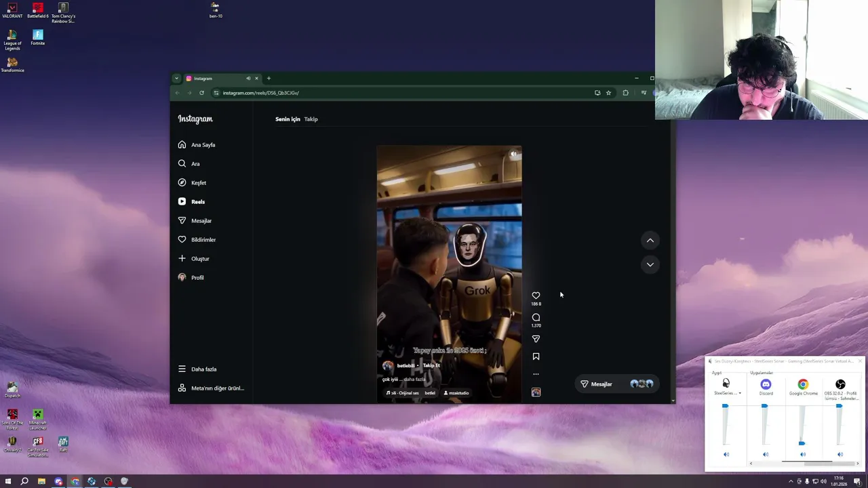This screenshot has width=868, height=488.
Task: Go to previous reel up arrow
Action: (x=650, y=240)
